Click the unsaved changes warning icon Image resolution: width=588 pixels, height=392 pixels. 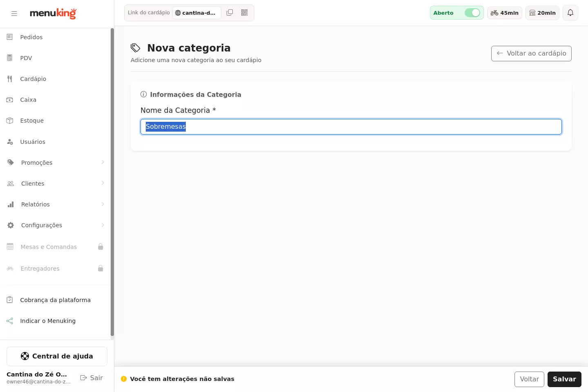coord(124,379)
